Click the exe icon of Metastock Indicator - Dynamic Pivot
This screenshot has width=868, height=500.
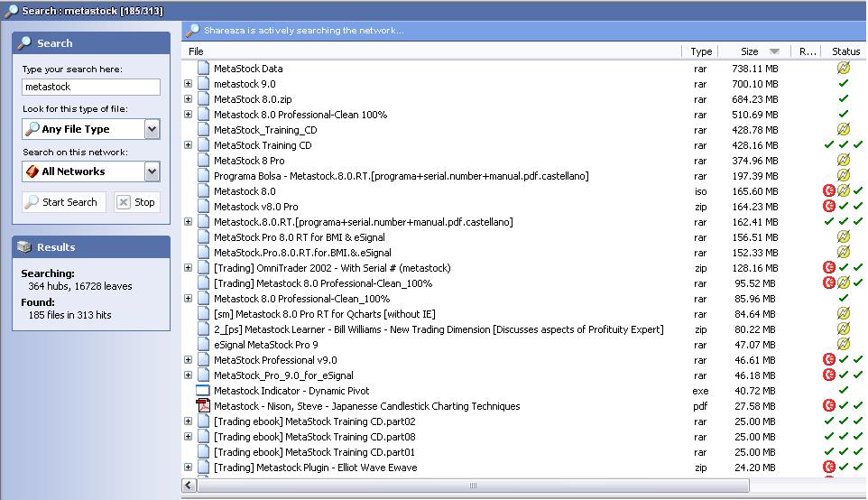(203, 391)
